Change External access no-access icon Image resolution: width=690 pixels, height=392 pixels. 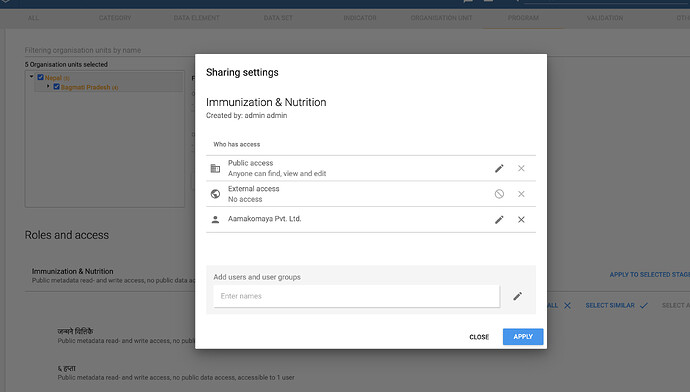(x=499, y=194)
